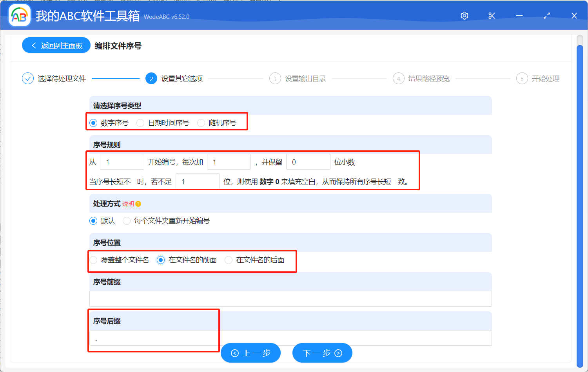Select the 随机序号 sequence type
588x372 pixels.
click(x=201, y=123)
